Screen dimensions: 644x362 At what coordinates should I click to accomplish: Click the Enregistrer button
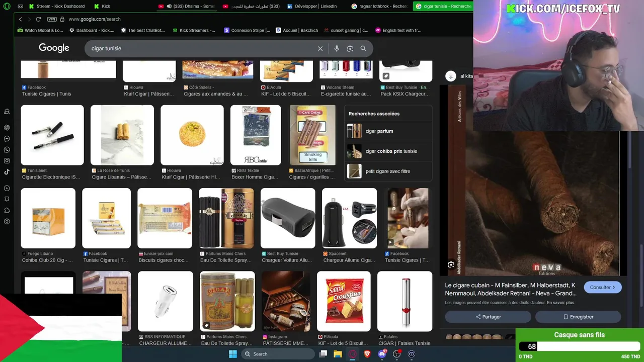point(578,317)
